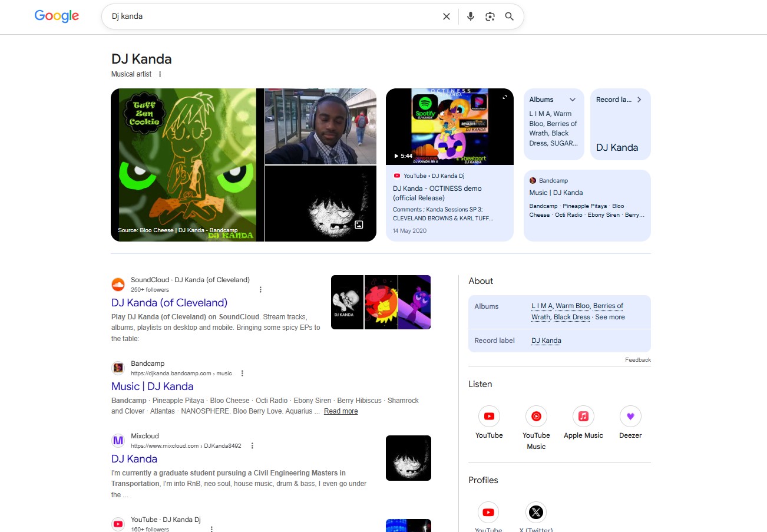The image size is (767, 532).
Task: Open the images icon on photo collage
Action: tap(359, 224)
